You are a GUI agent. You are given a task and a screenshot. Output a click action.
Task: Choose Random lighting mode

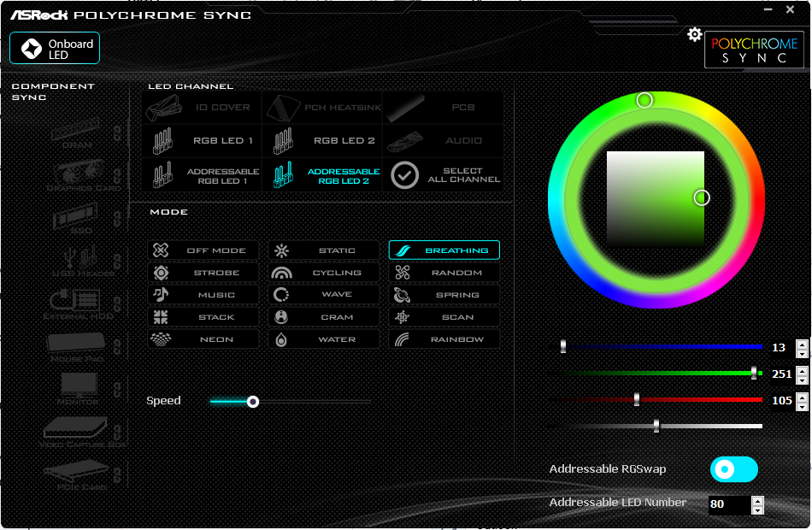[444, 273]
